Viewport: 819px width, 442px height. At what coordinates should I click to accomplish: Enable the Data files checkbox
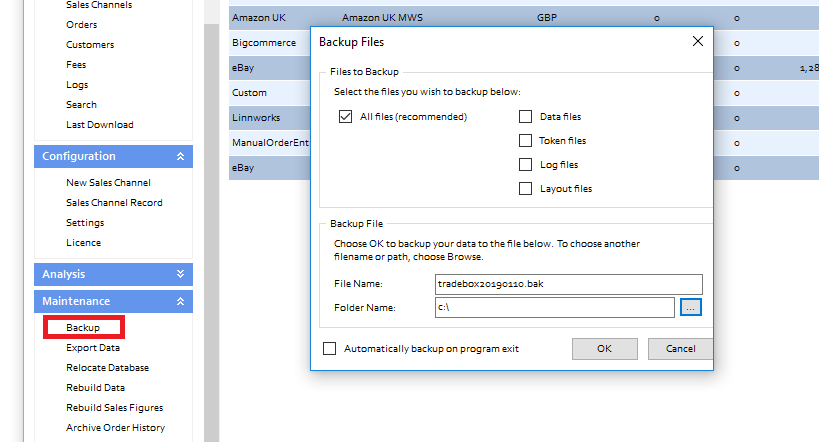click(x=525, y=117)
